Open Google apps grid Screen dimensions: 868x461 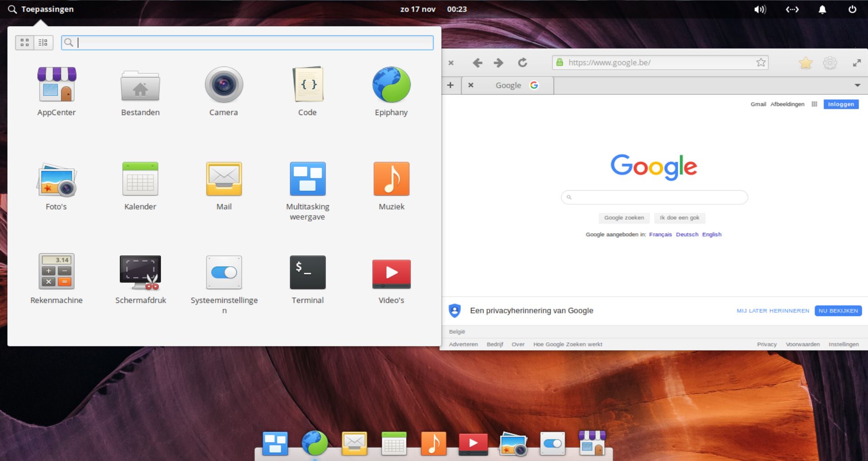[814, 104]
